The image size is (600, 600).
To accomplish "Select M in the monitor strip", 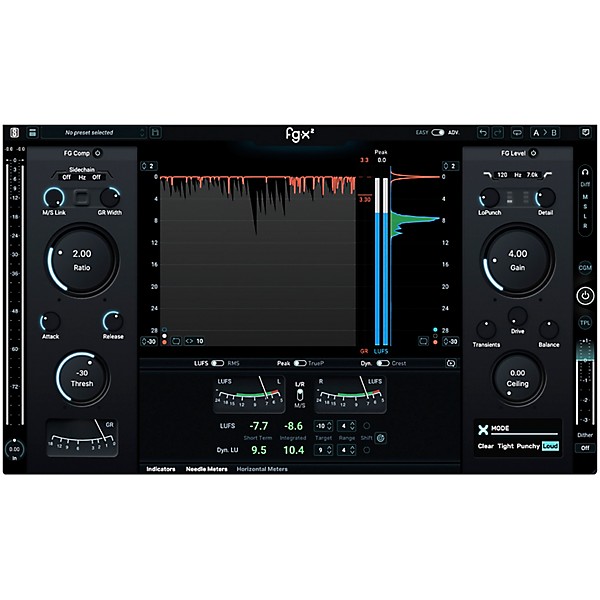I will coord(585,197).
